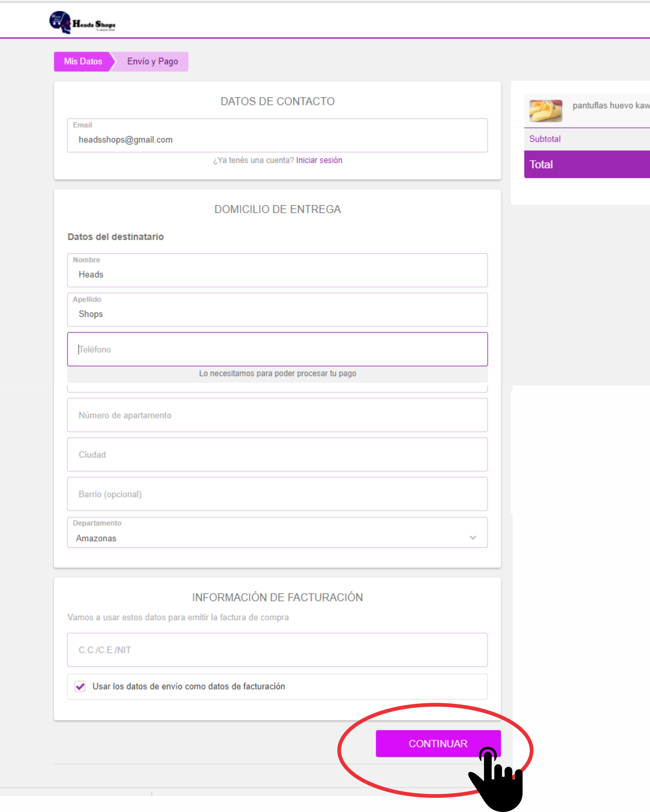Click the Número de apartamento field
Screen dimensions: 650x812
coord(277,415)
